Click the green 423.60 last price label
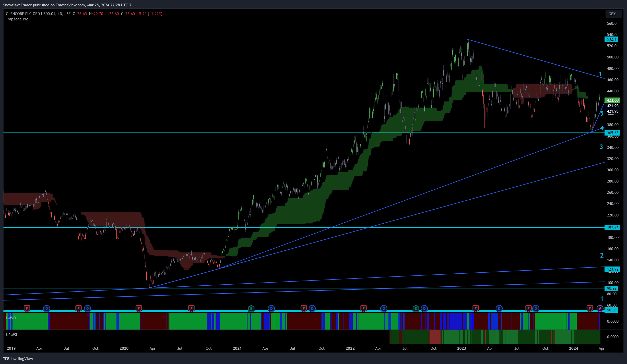The image size is (627, 364). click(x=612, y=100)
